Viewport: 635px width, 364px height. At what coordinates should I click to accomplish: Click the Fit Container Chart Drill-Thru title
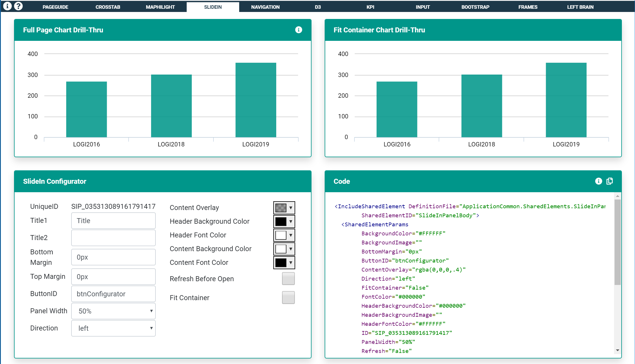[x=379, y=30]
